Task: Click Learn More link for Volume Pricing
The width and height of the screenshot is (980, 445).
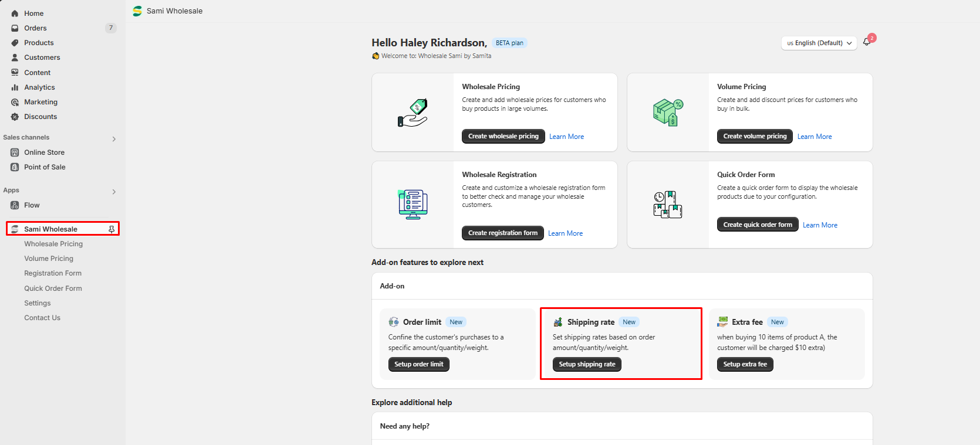Action: [x=815, y=137]
